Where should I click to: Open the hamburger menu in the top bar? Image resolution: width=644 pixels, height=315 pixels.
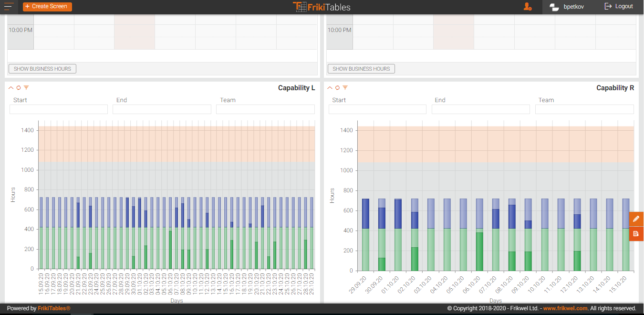tap(9, 7)
